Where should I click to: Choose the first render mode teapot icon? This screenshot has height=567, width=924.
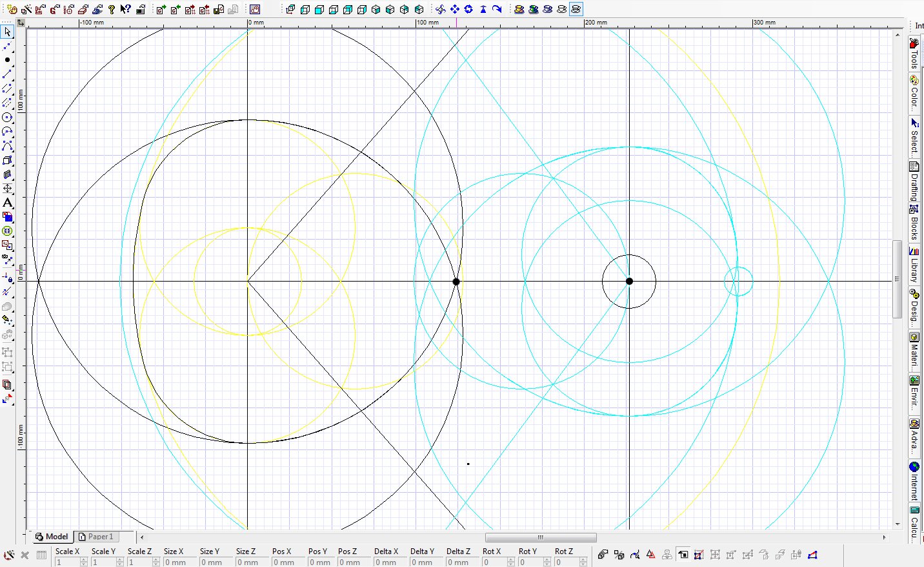coord(519,9)
